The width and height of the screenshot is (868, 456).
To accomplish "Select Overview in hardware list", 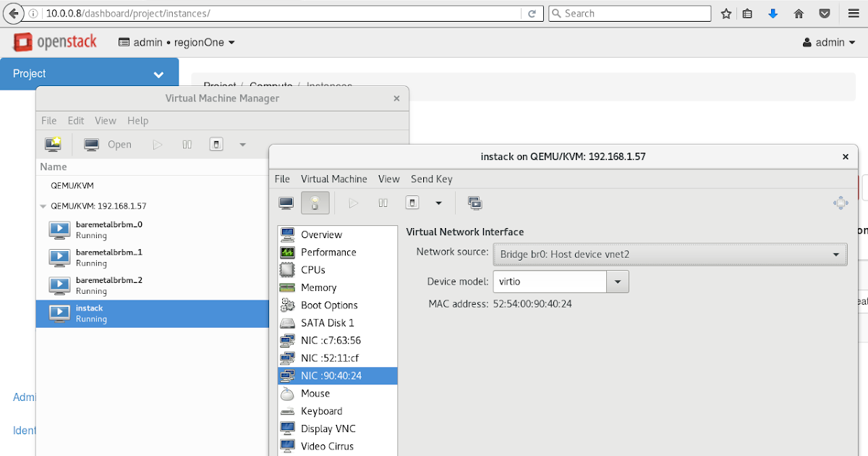I will click(x=338, y=235).
